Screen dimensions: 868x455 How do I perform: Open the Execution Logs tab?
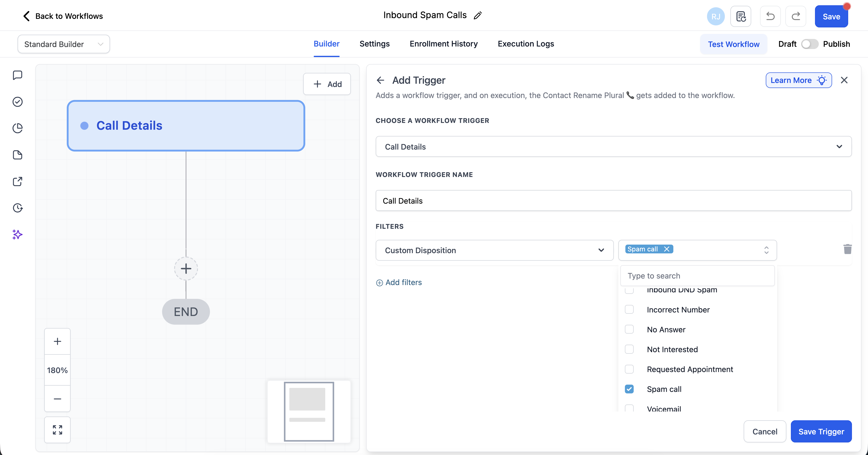coord(526,44)
